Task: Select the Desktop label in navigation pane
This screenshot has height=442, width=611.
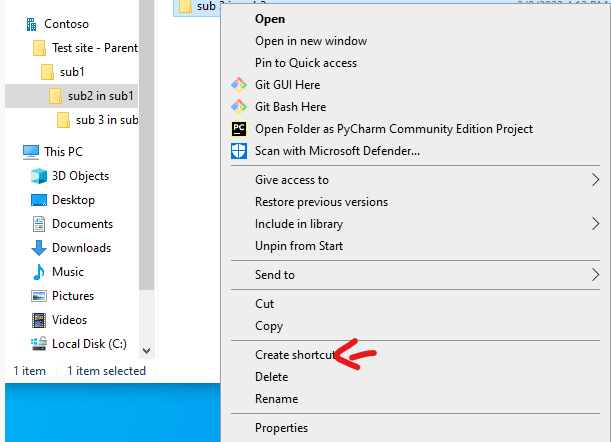Action: coord(74,200)
